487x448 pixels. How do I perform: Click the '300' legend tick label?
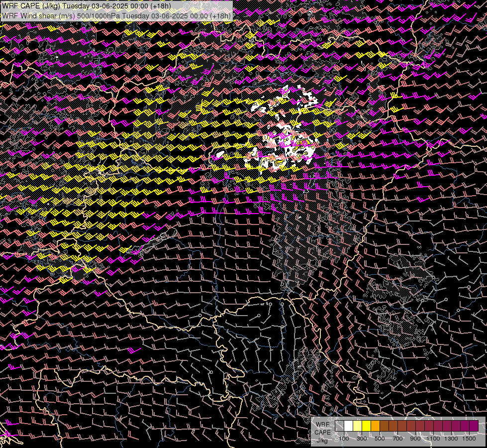click(362, 439)
